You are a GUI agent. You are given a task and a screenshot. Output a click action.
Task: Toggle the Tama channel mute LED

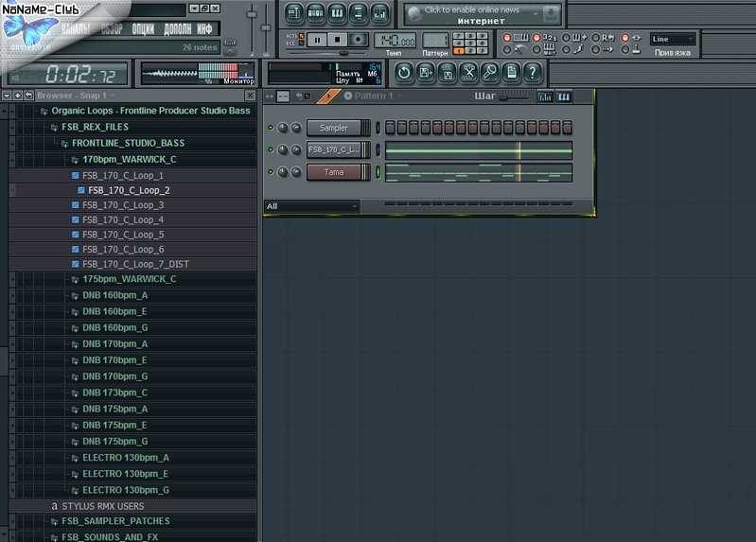pos(272,172)
